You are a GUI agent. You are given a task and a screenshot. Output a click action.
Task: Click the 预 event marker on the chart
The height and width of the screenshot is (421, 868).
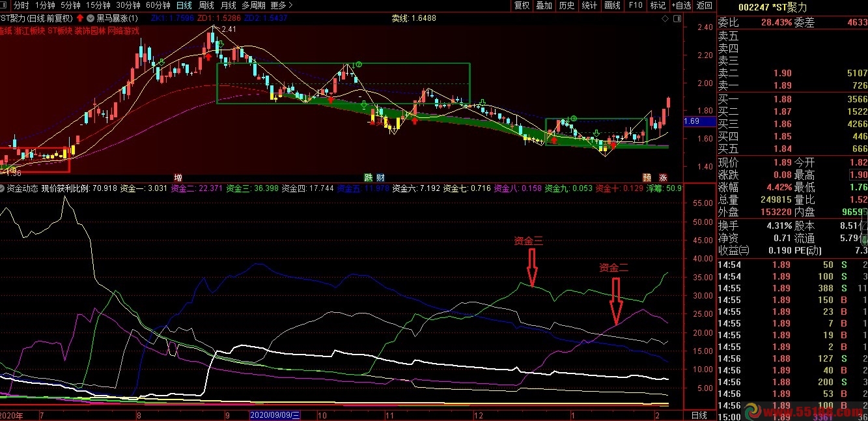point(647,177)
